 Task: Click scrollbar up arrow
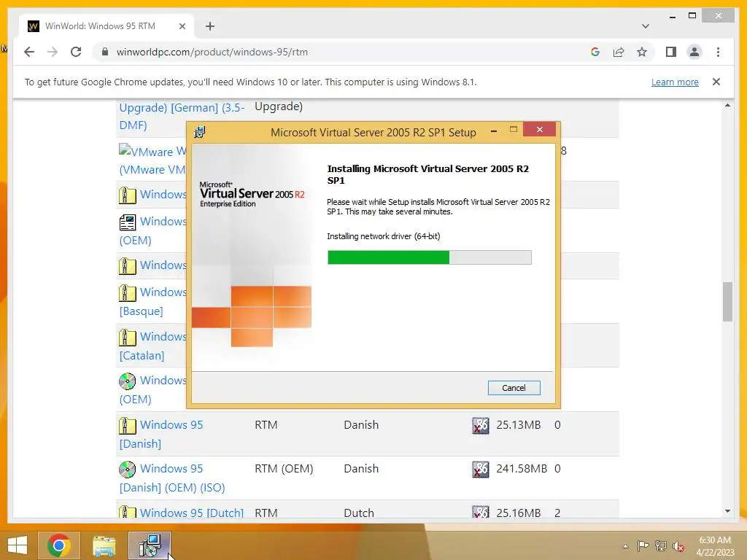click(727, 105)
